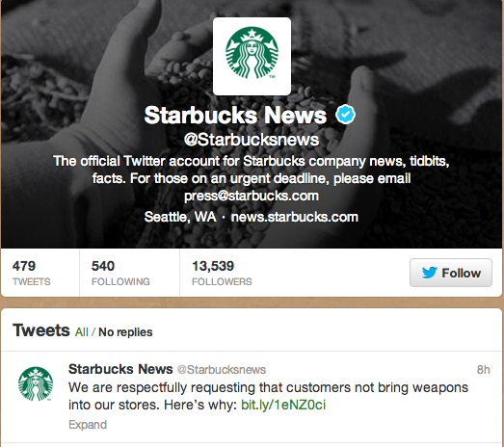Click the 8h tweet timestamp
The height and width of the screenshot is (447, 504).
[x=484, y=370]
